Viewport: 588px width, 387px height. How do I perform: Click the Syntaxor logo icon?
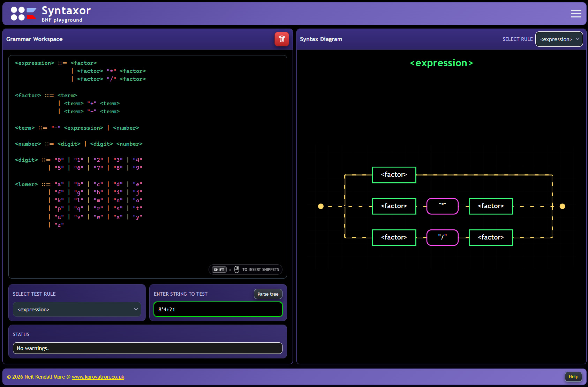pyautogui.click(x=23, y=14)
